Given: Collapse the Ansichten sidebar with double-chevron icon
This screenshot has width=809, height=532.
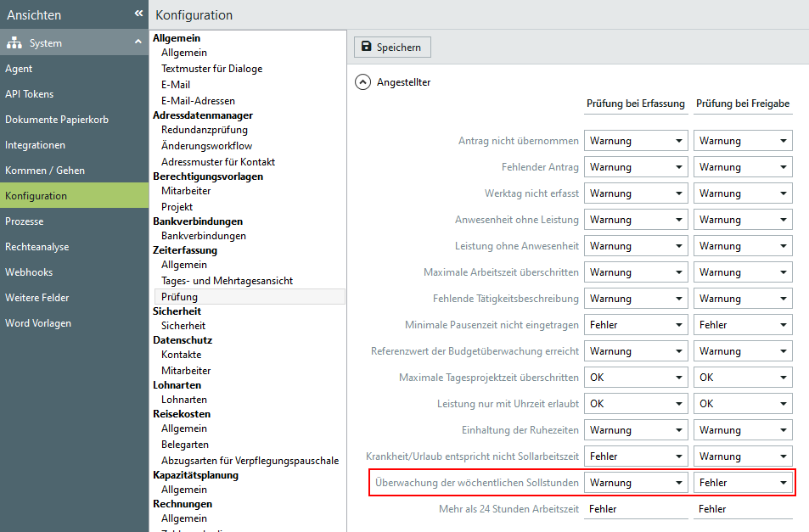Looking at the screenshot, I should tap(138, 14).
